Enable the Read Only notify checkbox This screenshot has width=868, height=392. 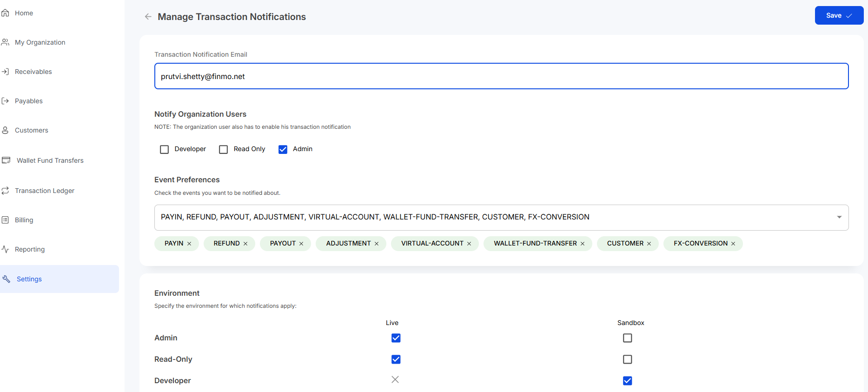pos(224,149)
